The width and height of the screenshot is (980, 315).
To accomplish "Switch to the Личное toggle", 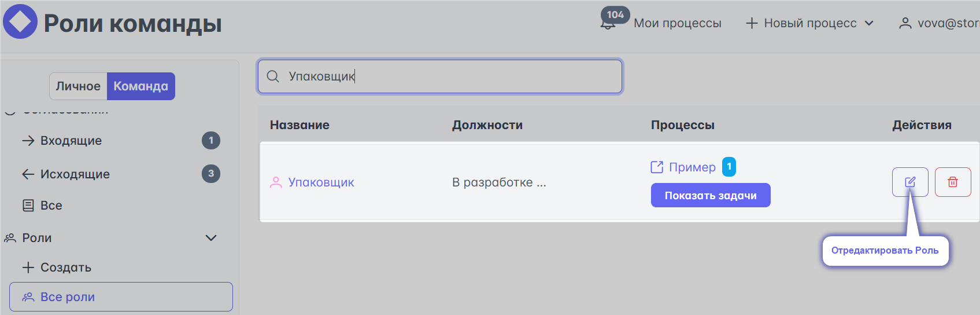I will (x=78, y=86).
